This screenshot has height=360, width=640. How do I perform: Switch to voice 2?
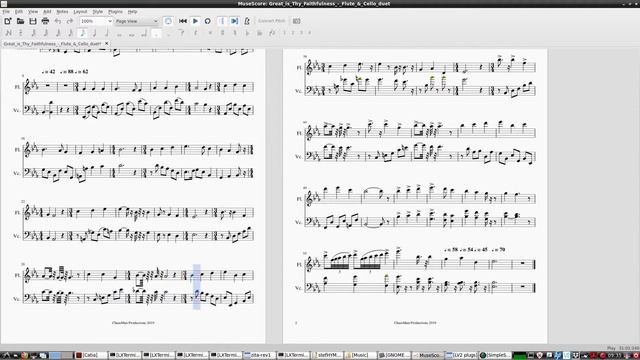293,33
